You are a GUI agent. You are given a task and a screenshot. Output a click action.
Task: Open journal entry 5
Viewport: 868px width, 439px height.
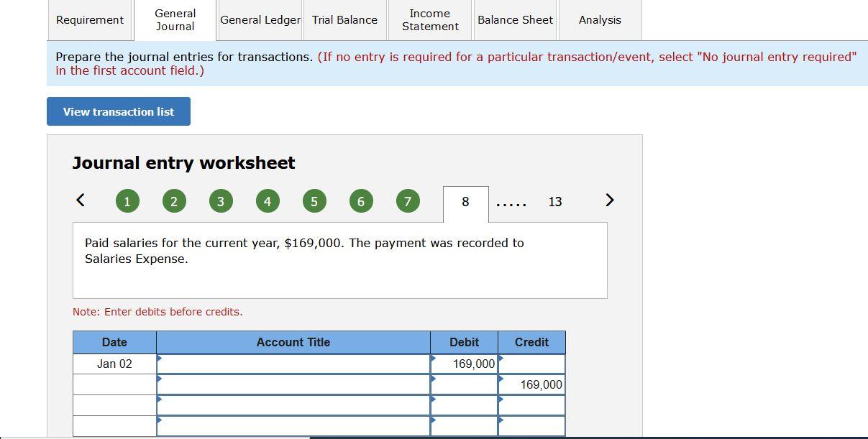tap(314, 201)
